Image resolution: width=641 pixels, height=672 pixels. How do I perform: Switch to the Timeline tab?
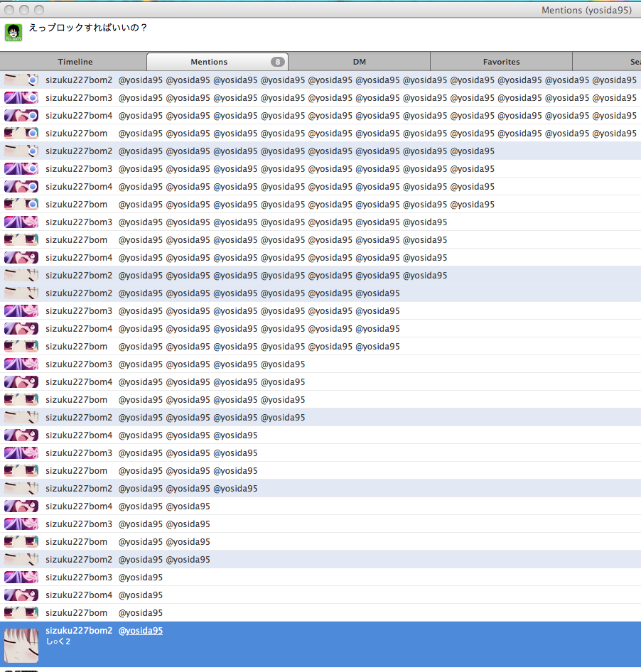(x=75, y=62)
